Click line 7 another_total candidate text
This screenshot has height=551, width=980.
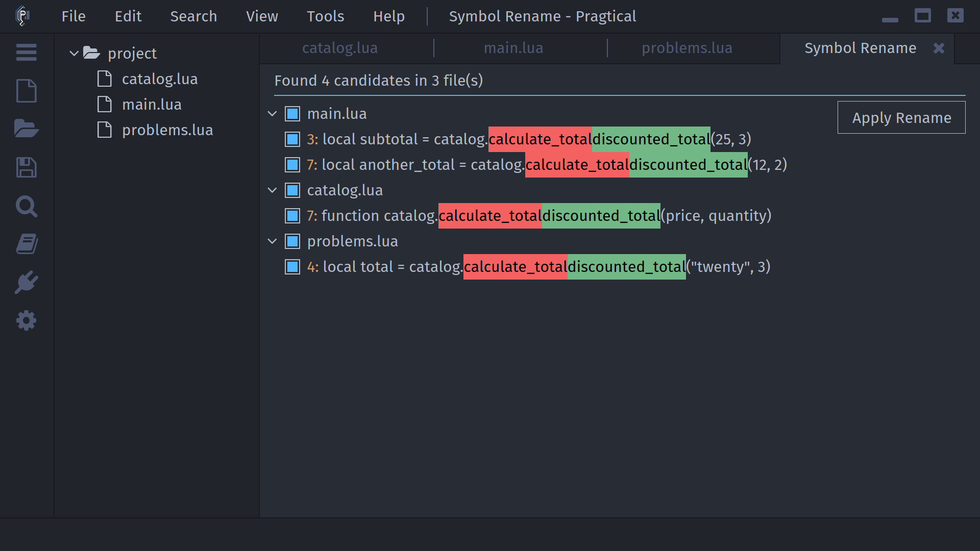tap(547, 164)
